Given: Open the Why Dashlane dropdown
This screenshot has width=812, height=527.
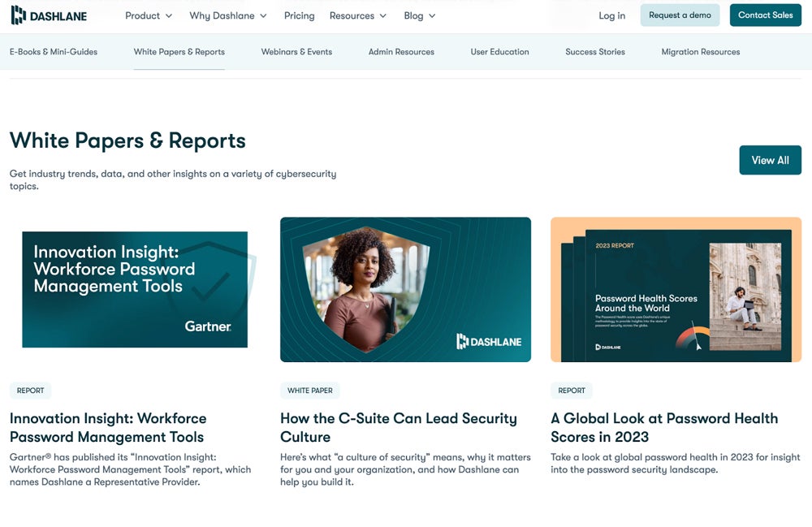Looking at the screenshot, I should tap(227, 15).
